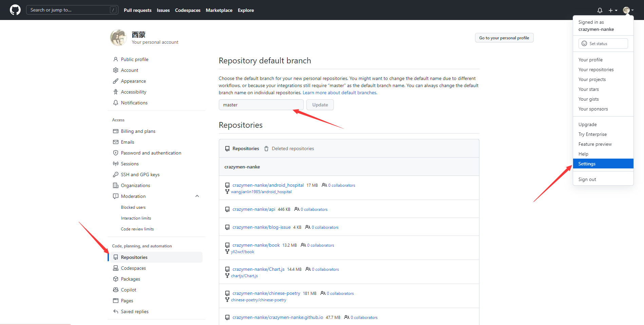Open Interaction limits in Moderation
Screen dimensions: 644x325
point(136,218)
